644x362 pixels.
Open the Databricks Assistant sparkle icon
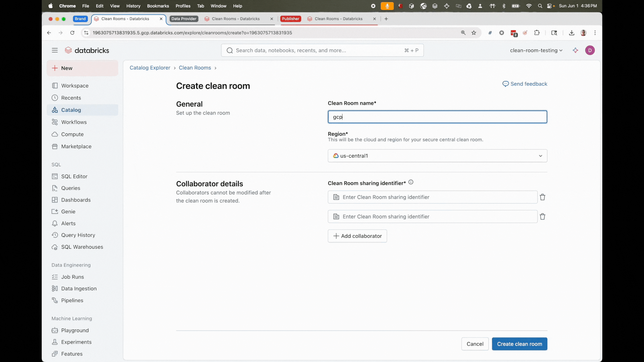[576, 50]
